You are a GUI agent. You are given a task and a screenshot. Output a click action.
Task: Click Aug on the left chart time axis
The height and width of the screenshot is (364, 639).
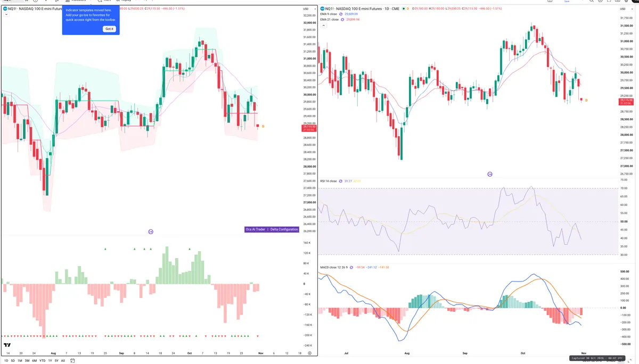[x=53, y=353]
